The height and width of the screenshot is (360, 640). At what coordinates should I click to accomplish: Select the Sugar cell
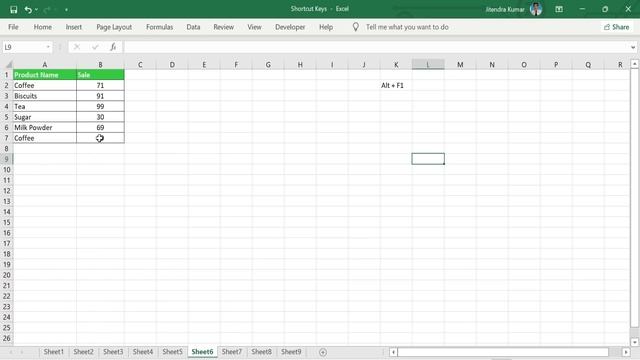(44, 117)
